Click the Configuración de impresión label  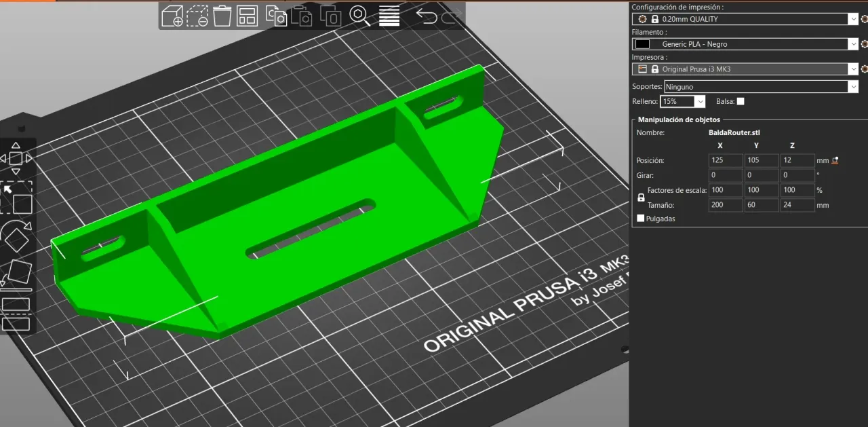(677, 7)
